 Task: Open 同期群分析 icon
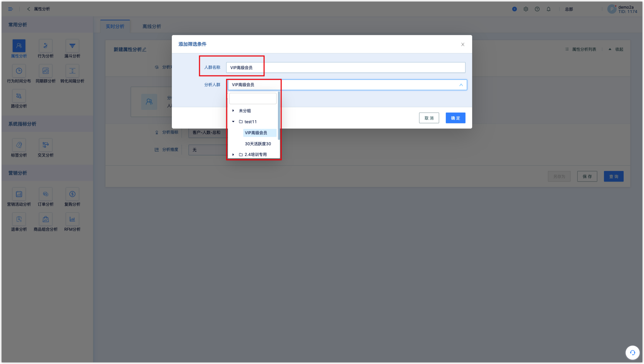coord(46,71)
